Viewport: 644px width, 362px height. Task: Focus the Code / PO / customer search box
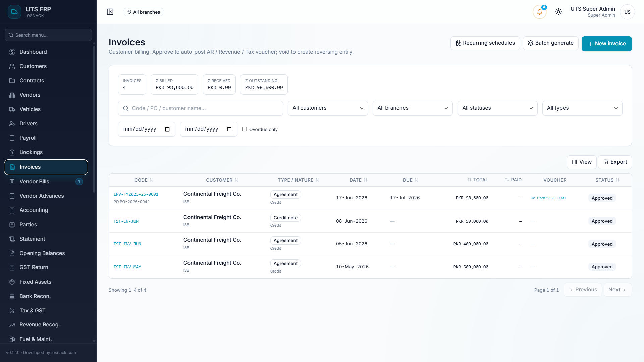coord(201,108)
